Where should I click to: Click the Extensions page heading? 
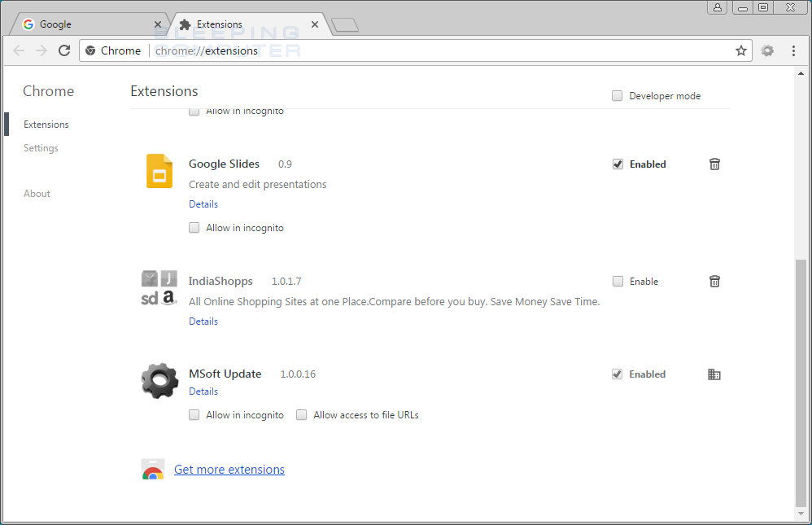pos(164,91)
